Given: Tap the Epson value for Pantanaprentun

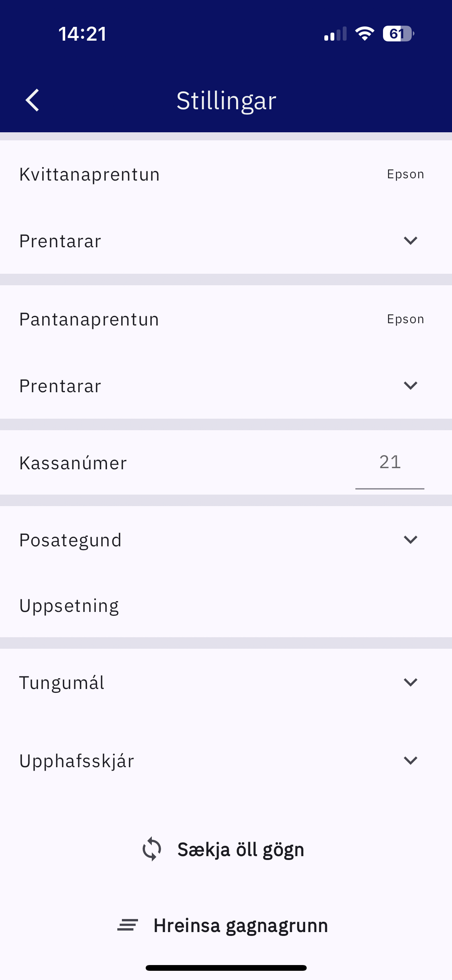Looking at the screenshot, I should (405, 319).
